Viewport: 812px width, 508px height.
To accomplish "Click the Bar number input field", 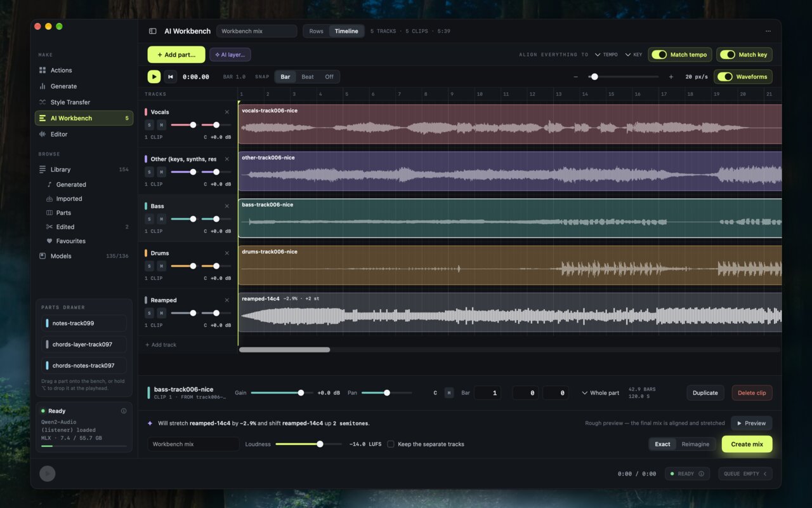I will coord(487,393).
